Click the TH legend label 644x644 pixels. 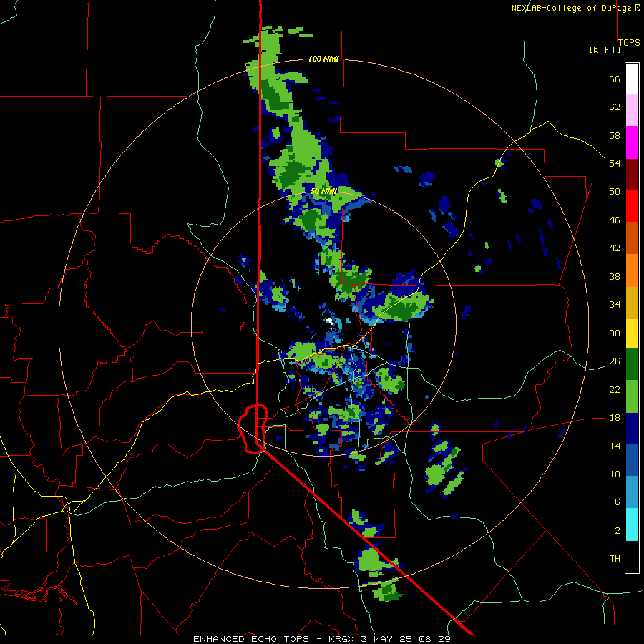click(615, 559)
